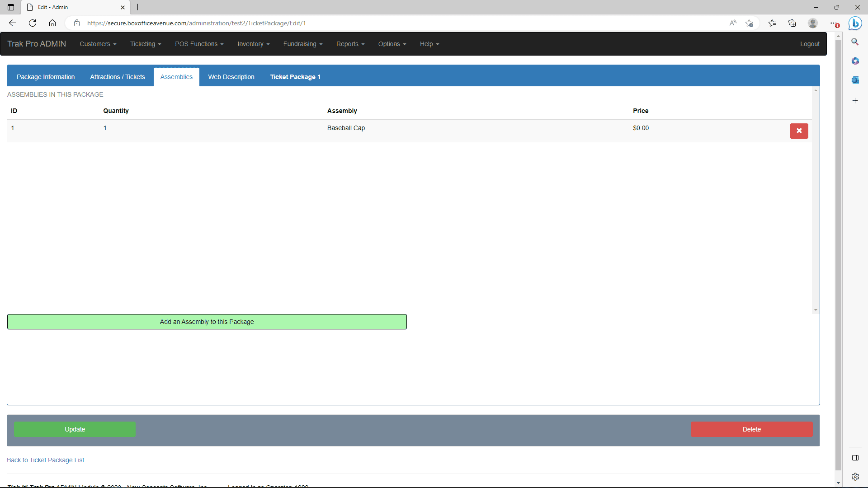Log out via Logout link
Image resolution: width=868 pixels, height=488 pixels.
tap(810, 44)
